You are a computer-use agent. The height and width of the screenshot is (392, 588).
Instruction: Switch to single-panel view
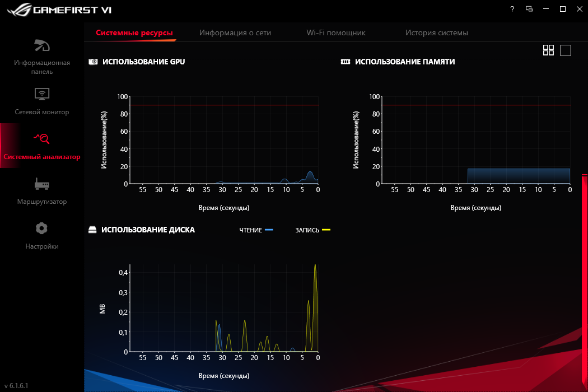pyautogui.click(x=566, y=50)
